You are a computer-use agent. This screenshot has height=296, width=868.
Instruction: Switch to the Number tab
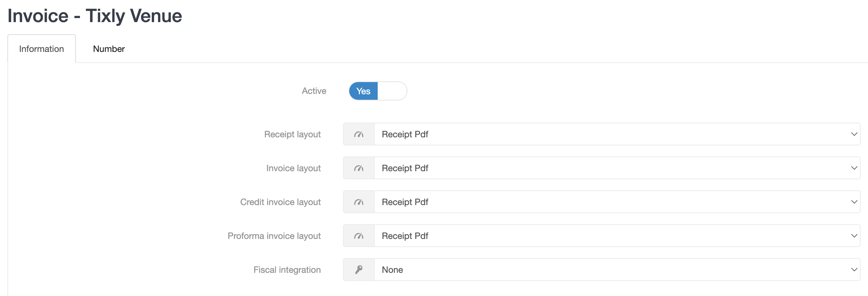point(109,49)
